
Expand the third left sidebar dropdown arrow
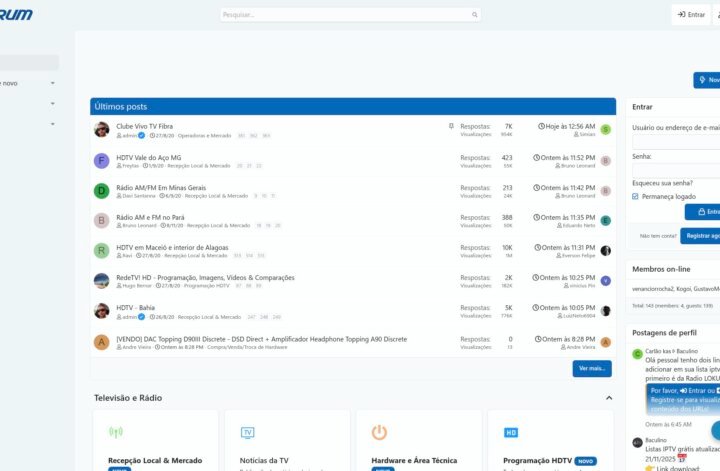tap(52, 123)
